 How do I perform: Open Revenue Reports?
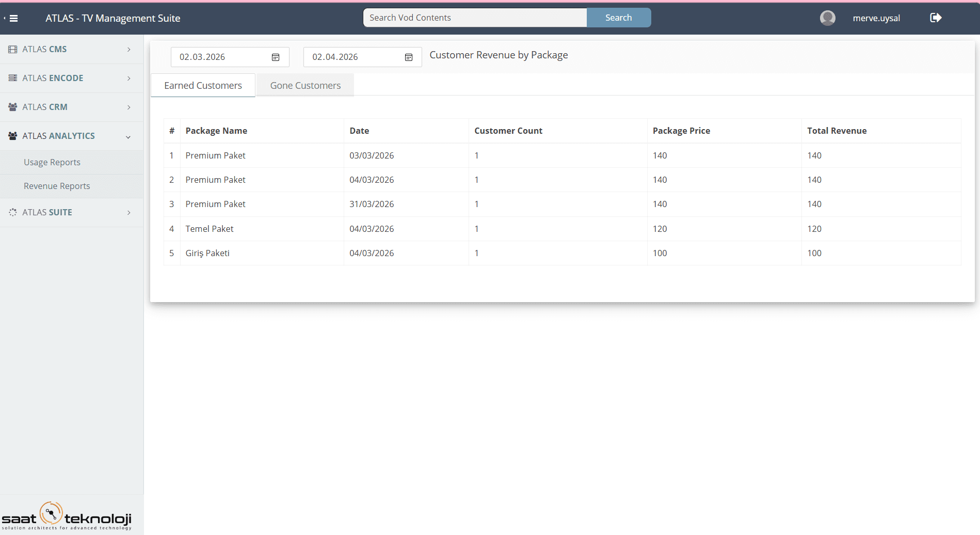57,185
